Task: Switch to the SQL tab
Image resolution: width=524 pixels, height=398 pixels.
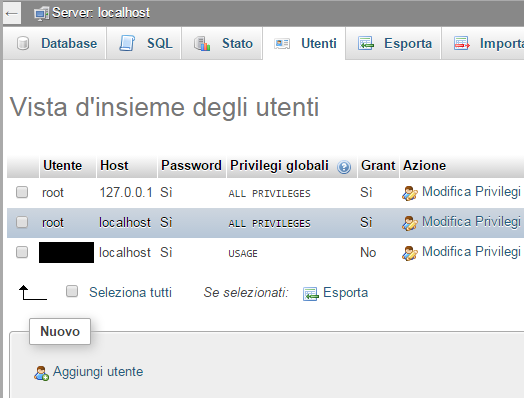Action: pos(144,43)
